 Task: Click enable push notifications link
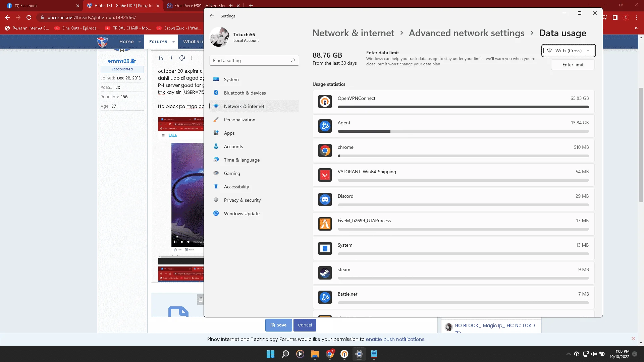click(x=395, y=339)
